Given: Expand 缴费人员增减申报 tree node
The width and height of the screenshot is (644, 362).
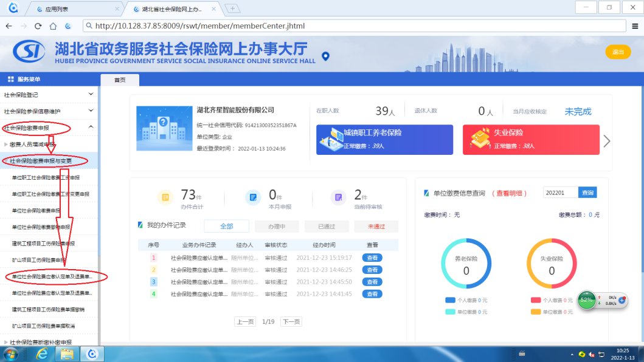Looking at the screenshot, I should (6, 145).
